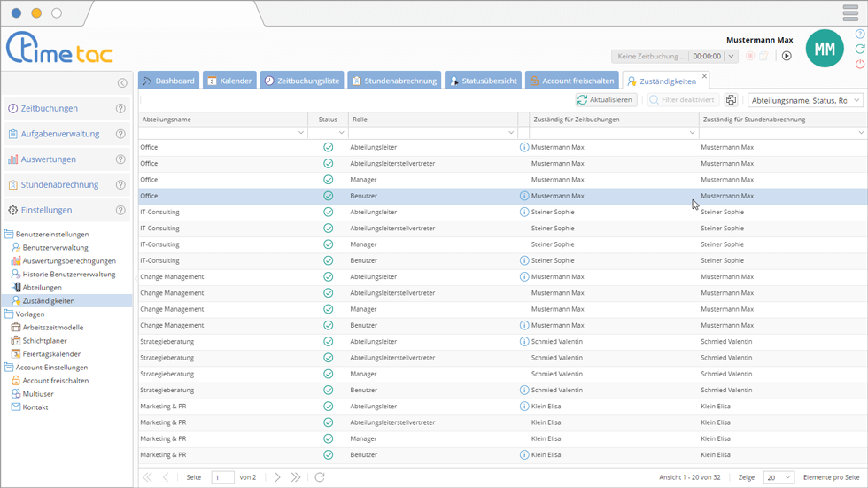The image size is (868, 488).
Task: Close the Zuständigkeiten tab
Action: pos(705,77)
